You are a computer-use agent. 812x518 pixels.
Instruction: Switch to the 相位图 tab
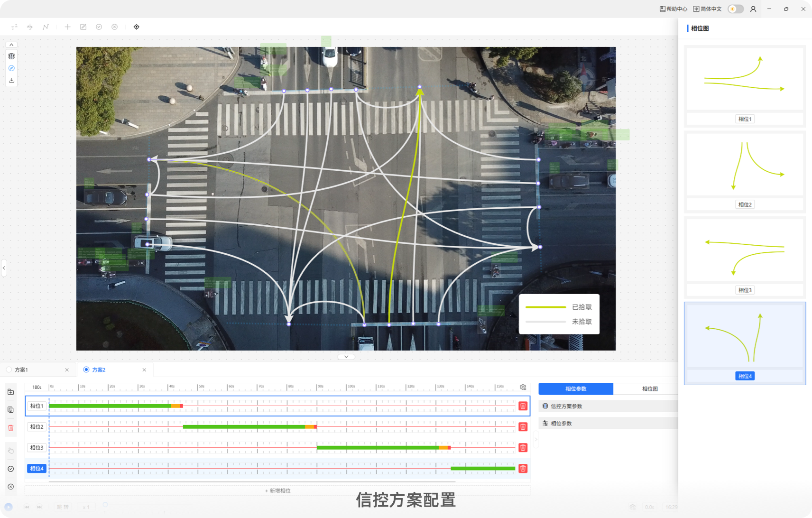[650, 389]
